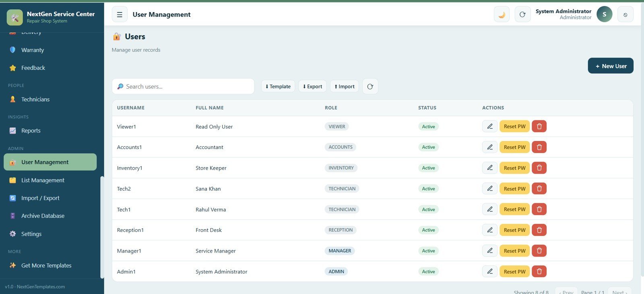Click the ACCOUNTS role badge
The image size is (644, 294).
[340, 147]
